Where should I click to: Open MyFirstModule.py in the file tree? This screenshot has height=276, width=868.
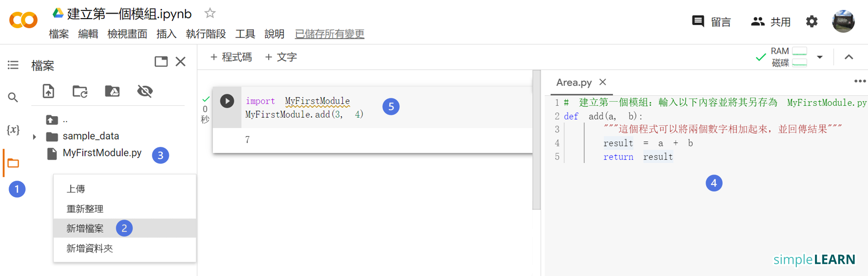(x=102, y=153)
